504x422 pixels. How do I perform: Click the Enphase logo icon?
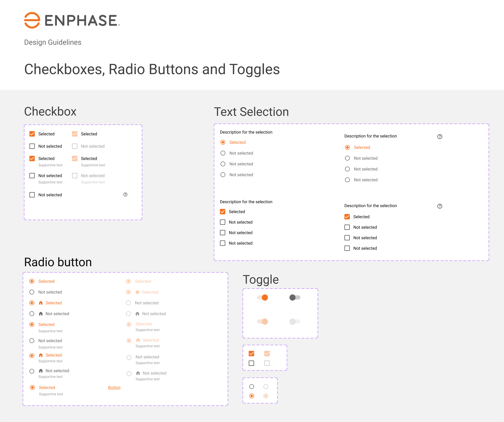click(32, 20)
